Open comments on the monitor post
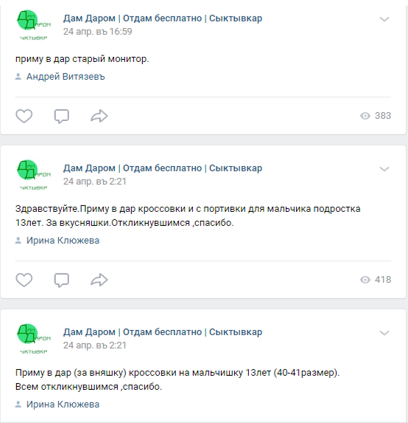Image resolution: width=408 pixels, height=423 pixels. pyautogui.click(x=62, y=116)
